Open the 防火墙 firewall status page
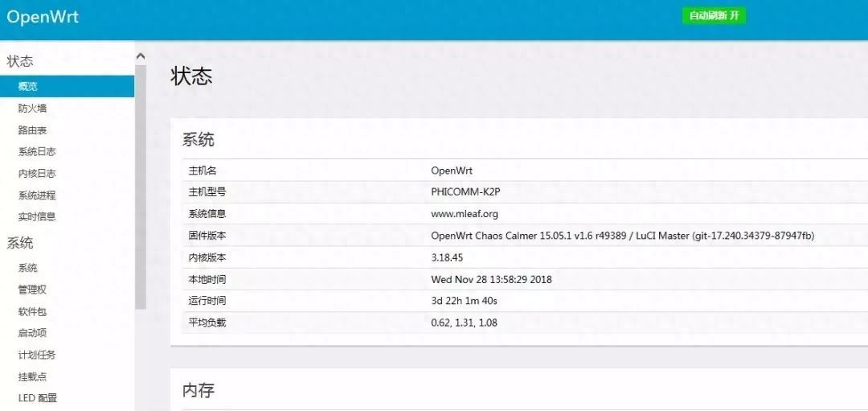This screenshot has height=411, width=868. 32,108
